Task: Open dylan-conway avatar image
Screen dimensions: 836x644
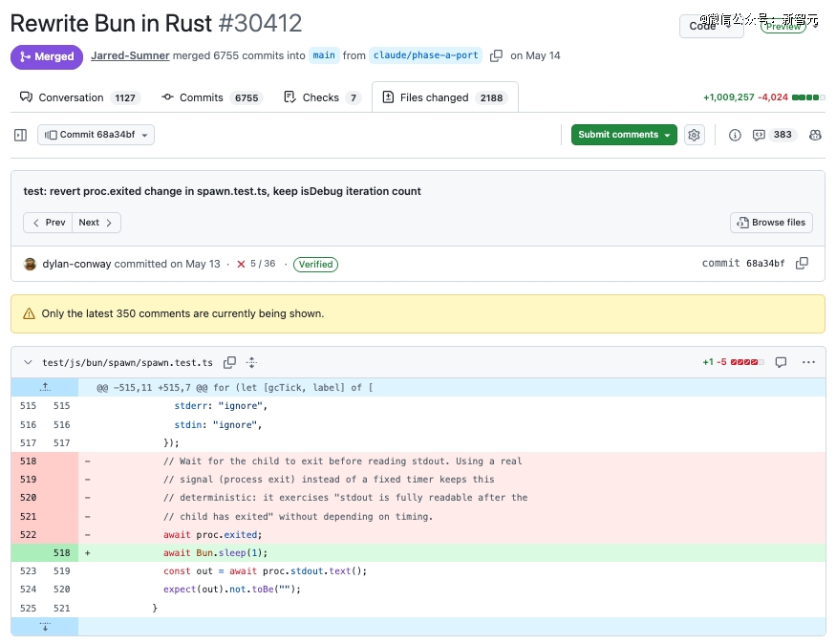Action: pyautogui.click(x=30, y=264)
